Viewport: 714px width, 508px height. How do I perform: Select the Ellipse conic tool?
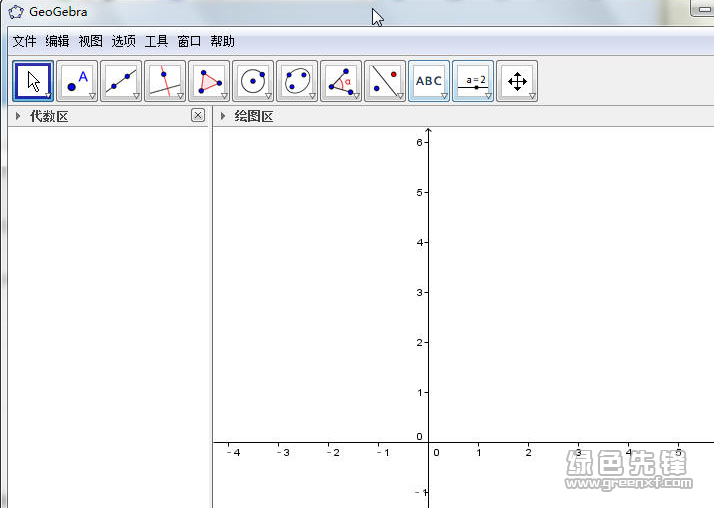[x=297, y=81]
